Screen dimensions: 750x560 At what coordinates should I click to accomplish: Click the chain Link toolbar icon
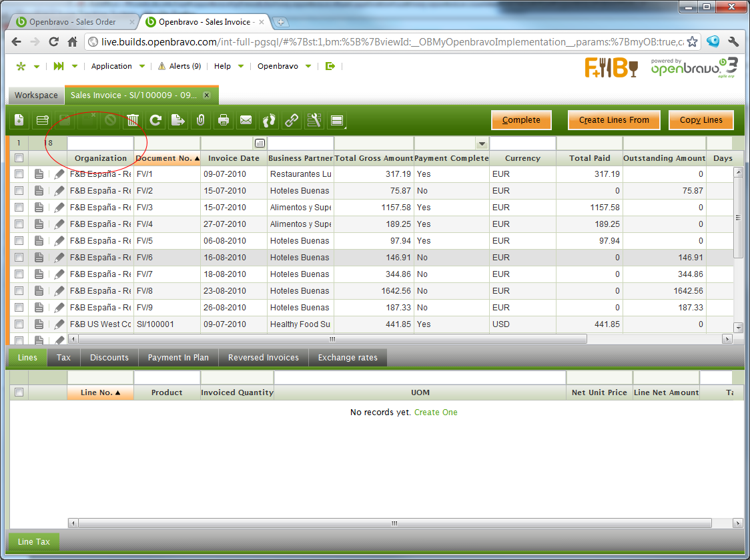[x=292, y=120]
